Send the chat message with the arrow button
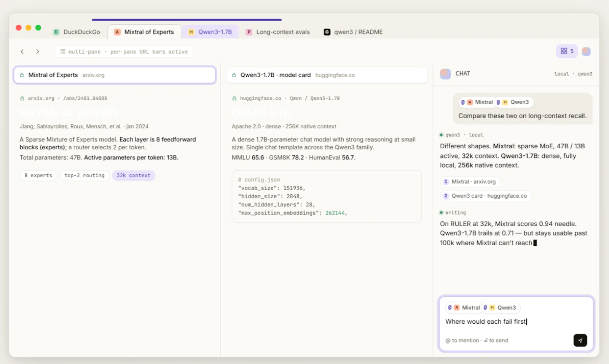Image resolution: width=609 pixels, height=364 pixels. point(580,340)
